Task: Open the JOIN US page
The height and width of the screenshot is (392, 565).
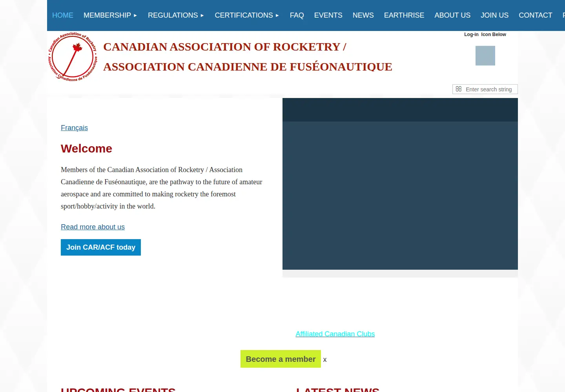Action: tap(495, 15)
